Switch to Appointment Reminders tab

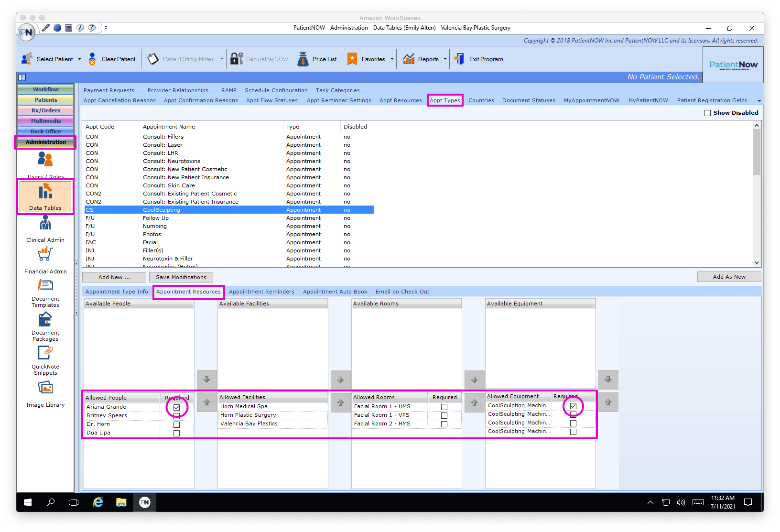(261, 292)
